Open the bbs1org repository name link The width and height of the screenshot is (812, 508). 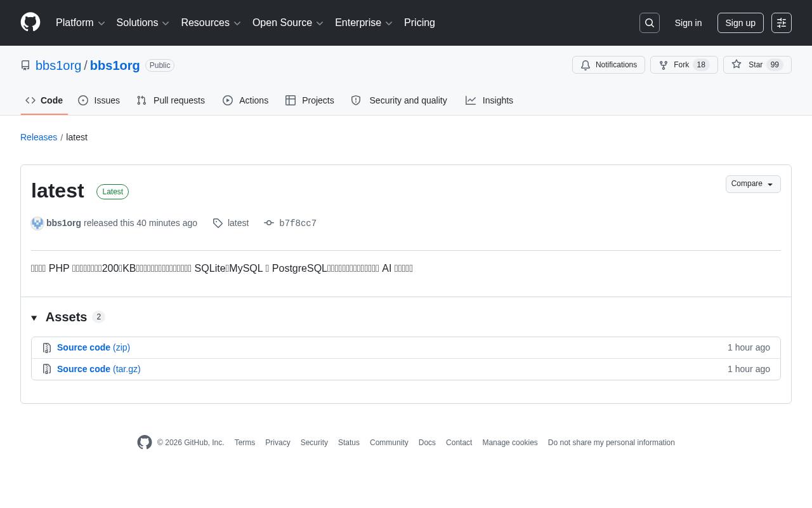coord(115,65)
